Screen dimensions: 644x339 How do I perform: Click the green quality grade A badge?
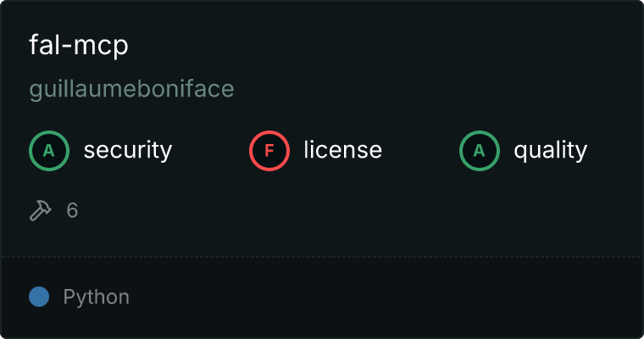[x=480, y=151]
